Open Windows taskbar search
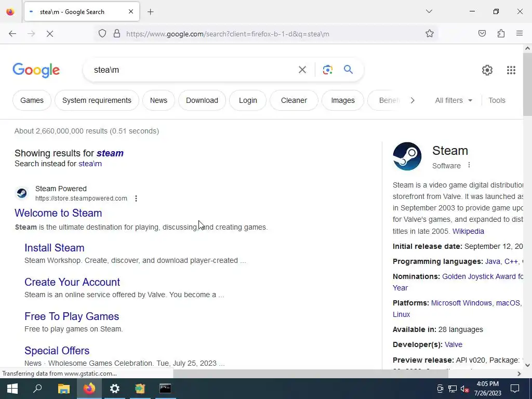Image resolution: width=532 pixels, height=399 pixels. (37, 389)
